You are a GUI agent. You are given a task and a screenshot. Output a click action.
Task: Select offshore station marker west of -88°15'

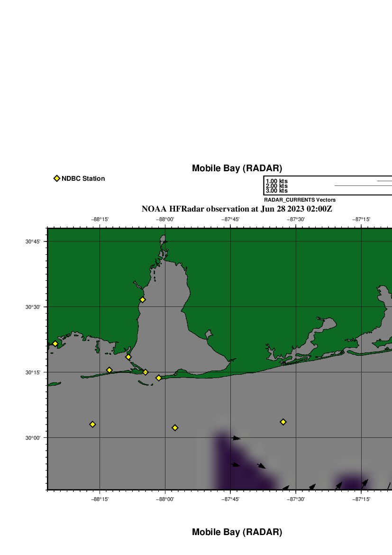click(x=92, y=424)
